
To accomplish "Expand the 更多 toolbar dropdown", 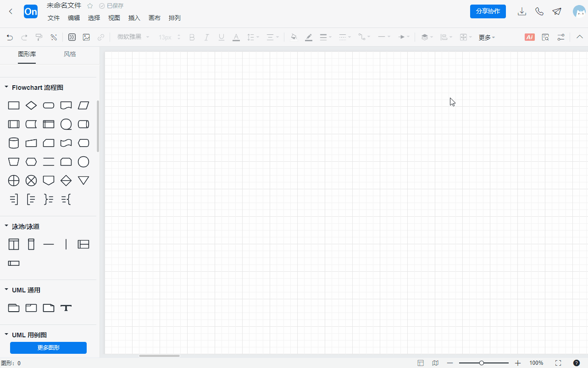I will pyautogui.click(x=487, y=38).
